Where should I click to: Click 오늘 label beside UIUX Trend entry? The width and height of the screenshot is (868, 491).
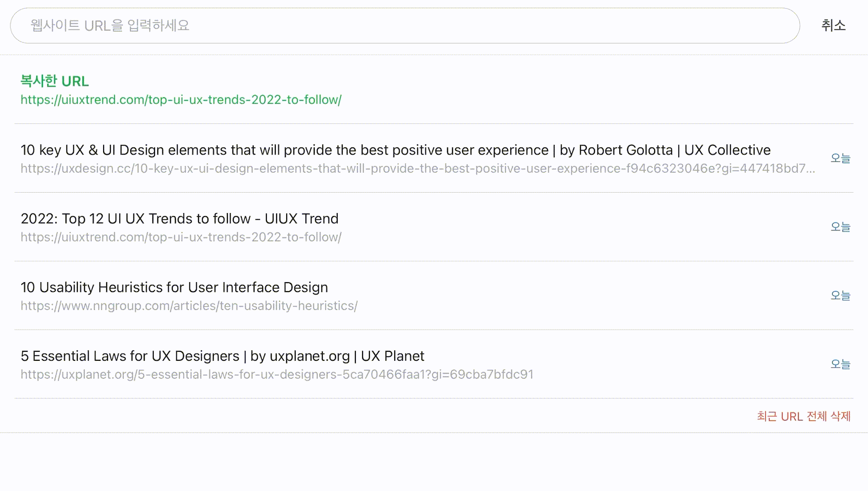[x=840, y=227]
